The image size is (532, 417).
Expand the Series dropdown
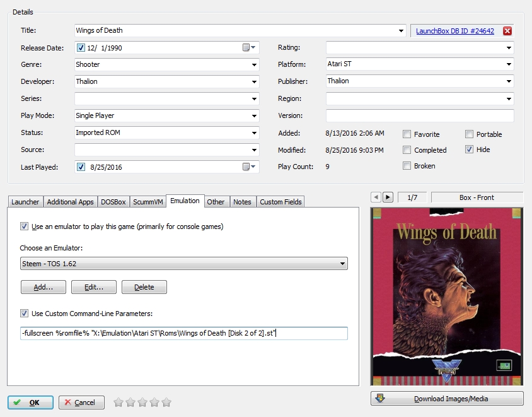(254, 99)
